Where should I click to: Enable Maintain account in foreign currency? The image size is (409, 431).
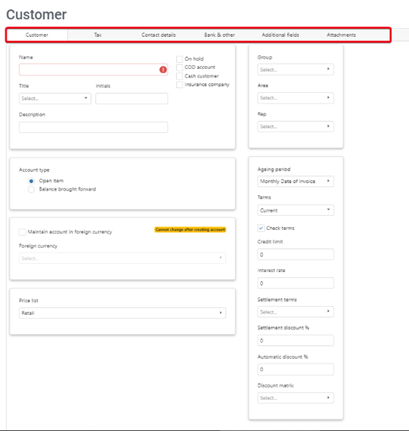click(22, 232)
